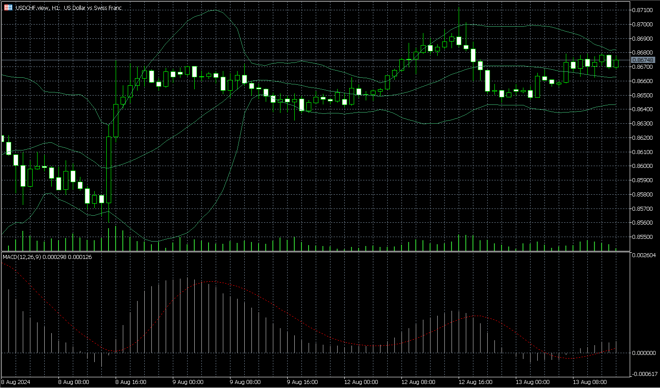This screenshot has height=388, width=660.
Task: Click the 0.86400 price axis value
Action: 643,109
